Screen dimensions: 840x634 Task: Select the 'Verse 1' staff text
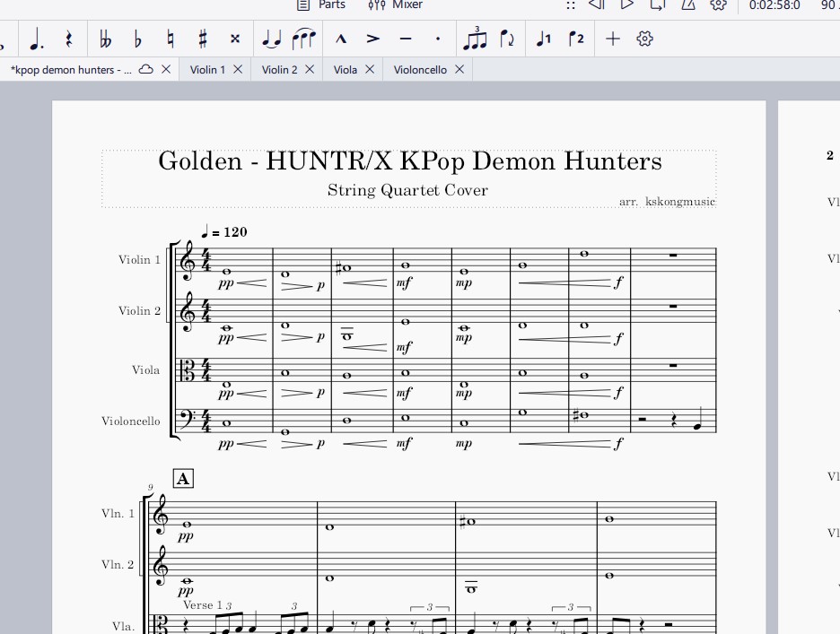click(203, 605)
